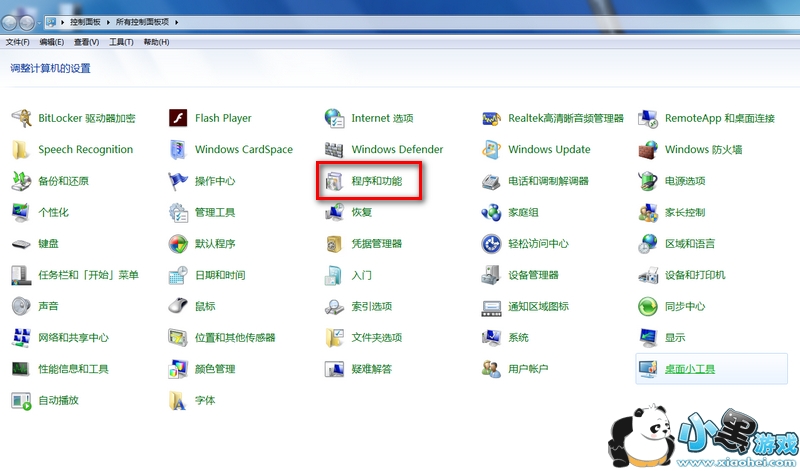800x471 pixels.
Task: Open 颜色管理 link
Action: click(x=215, y=369)
